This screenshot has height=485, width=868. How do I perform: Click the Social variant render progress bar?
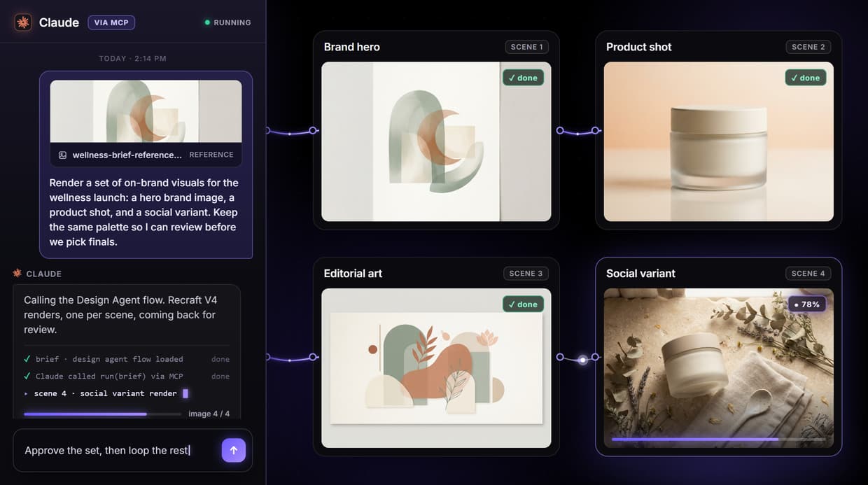click(x=718, y=440)
